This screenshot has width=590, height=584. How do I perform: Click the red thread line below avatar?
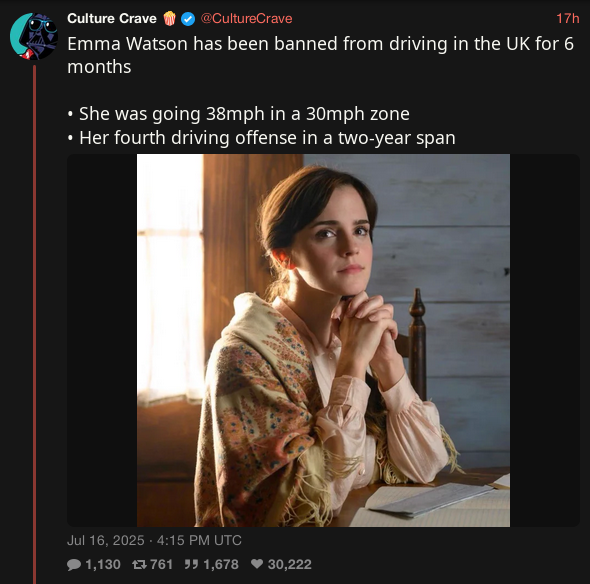tap(35, 324)
